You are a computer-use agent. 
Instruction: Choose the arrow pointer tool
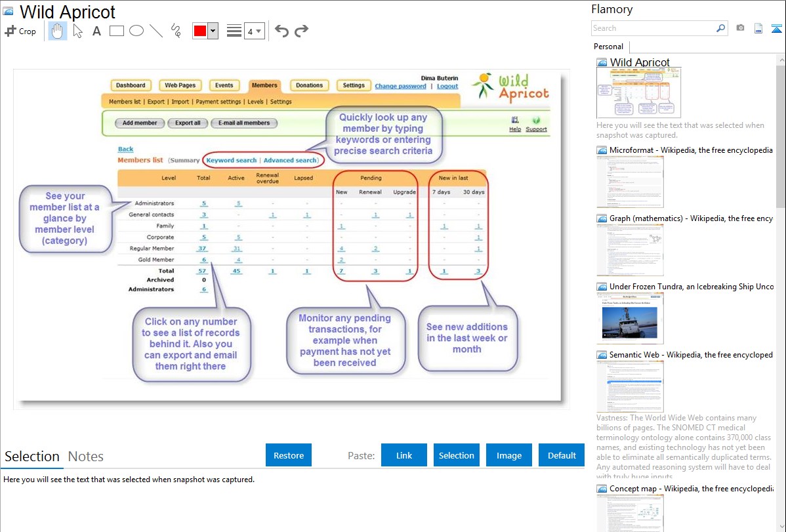(77, 31)
